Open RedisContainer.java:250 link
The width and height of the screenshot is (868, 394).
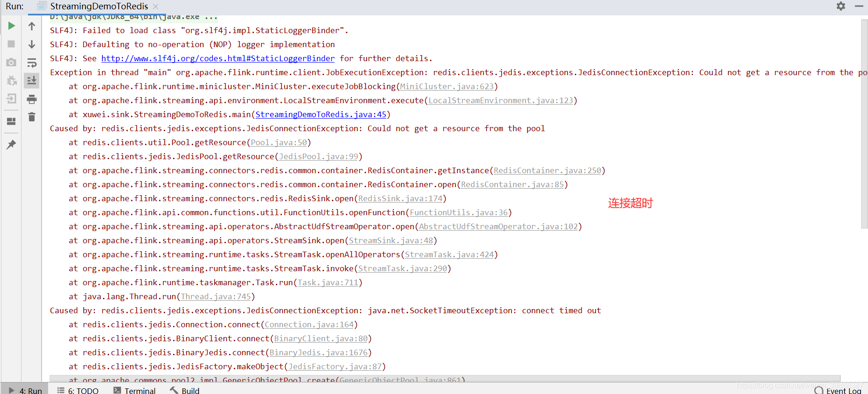click(548, 170)
